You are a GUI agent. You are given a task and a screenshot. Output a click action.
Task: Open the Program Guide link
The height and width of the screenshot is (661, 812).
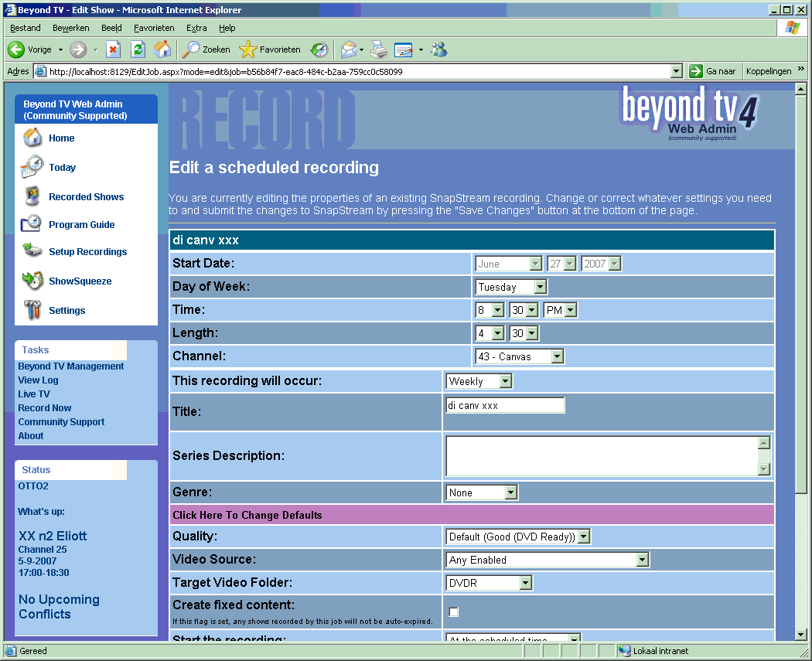[82, 225]
